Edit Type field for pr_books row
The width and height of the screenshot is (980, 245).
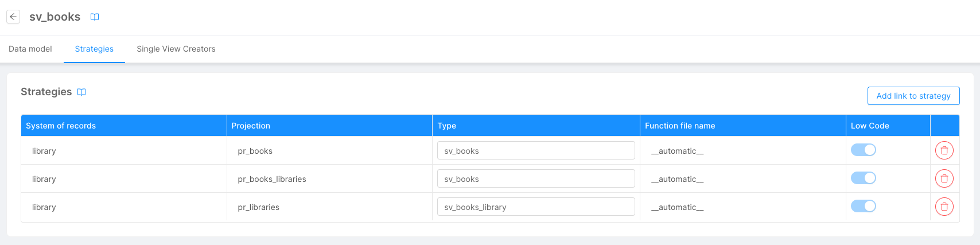[536, 150]
